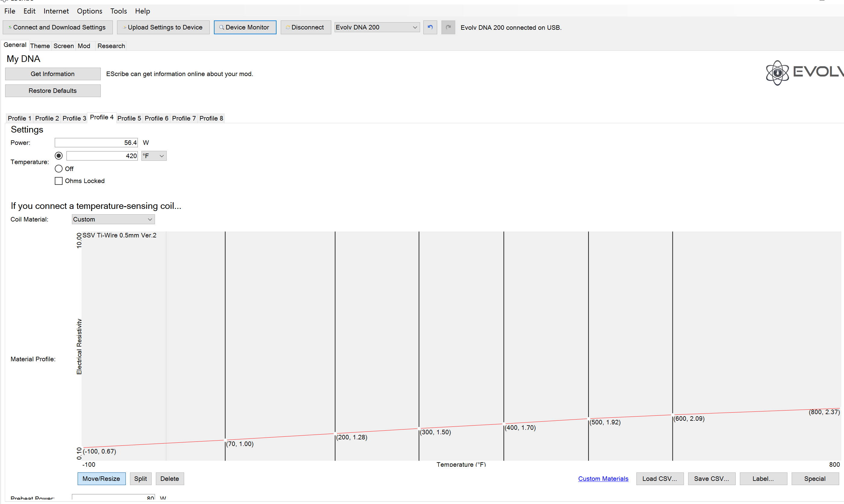Select the temperature Off radio button
The width and height of the screenshot is (844, 504).
click(x=58, y=169)
